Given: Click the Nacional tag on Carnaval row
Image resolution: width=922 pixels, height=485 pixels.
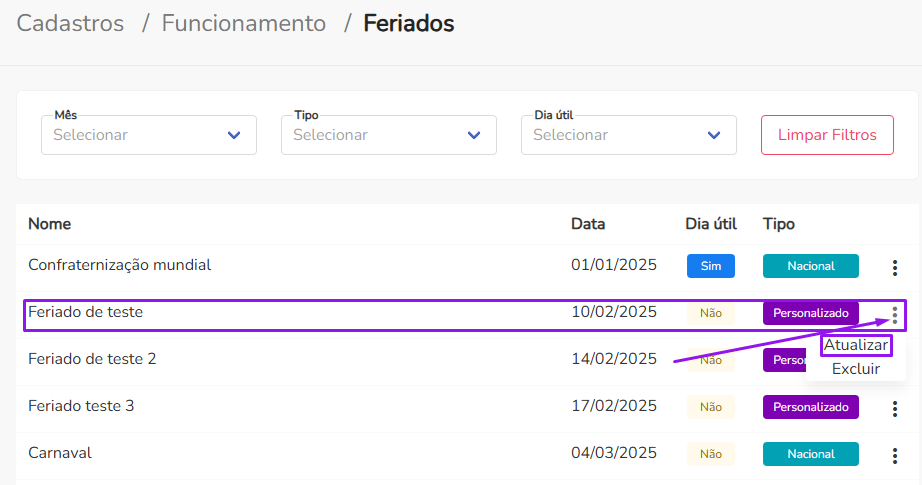Looking at the screenshot, I should click(811, 454).
